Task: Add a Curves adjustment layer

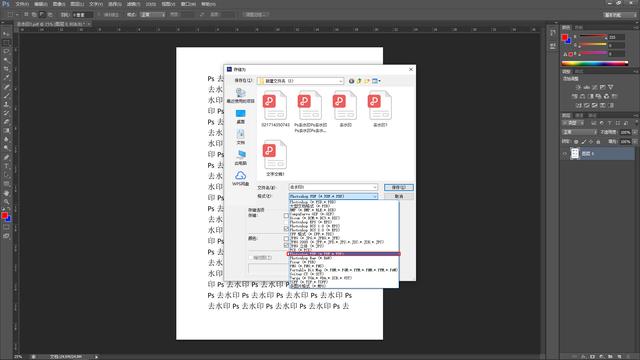Action: (x=595, y=87)
